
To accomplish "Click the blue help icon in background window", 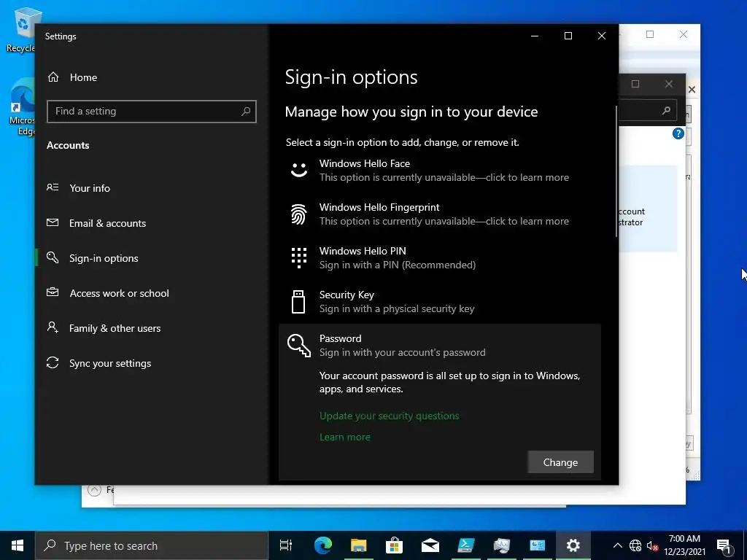I will pyautogui.click(x=678, y=134).
